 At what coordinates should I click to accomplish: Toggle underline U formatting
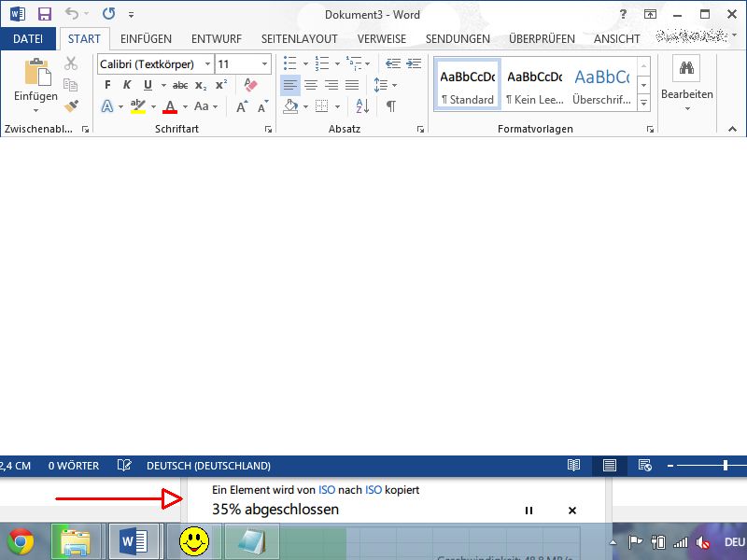click(148, 85)
